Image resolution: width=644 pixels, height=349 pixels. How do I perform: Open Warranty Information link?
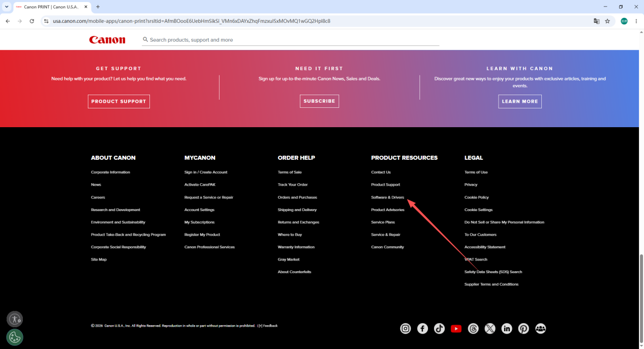(x=296, y=247)
